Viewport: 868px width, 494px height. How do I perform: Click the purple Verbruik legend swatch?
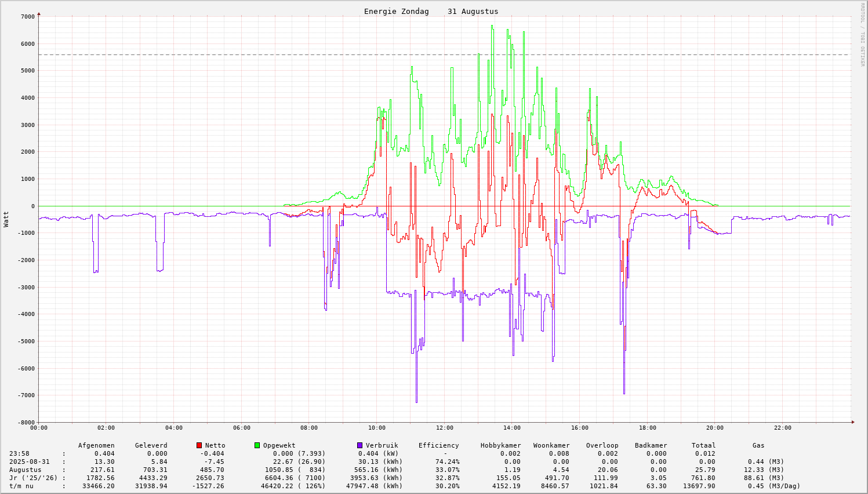coord(359,445)
